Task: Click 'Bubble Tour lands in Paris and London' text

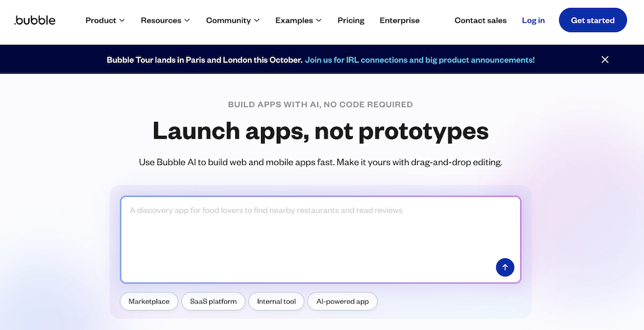Action: pos(204,60)
